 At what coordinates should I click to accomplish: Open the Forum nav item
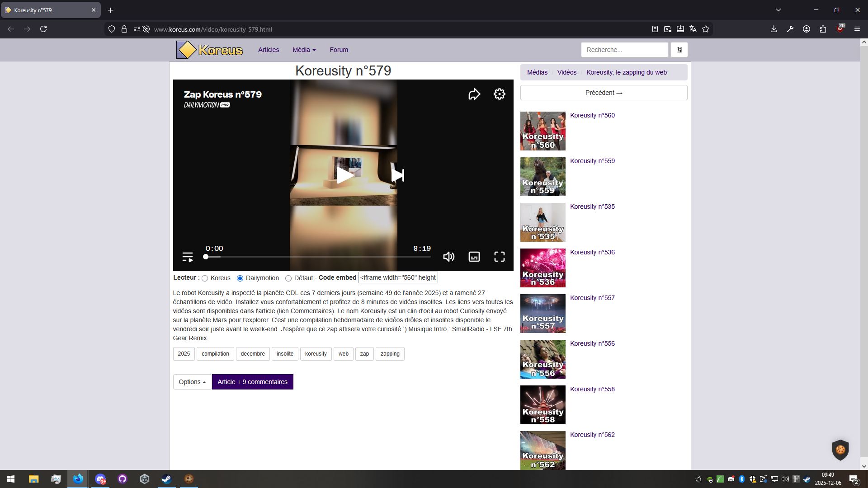[339, 50]
